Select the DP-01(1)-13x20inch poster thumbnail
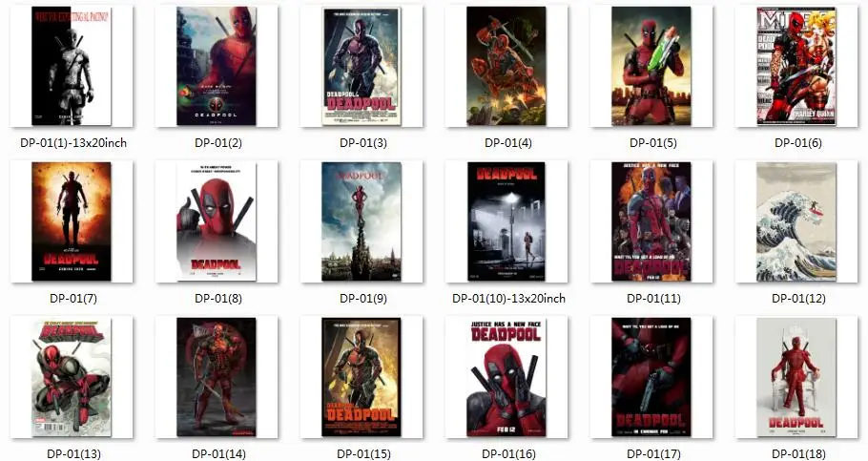The height and width of the screenshot is (461, 868). coord(72,66)
